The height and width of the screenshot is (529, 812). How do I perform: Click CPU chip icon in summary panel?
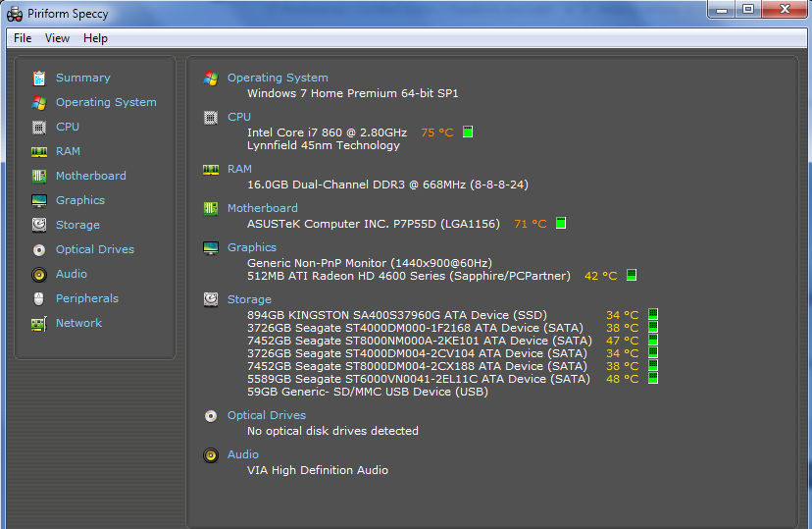[211, 118]
